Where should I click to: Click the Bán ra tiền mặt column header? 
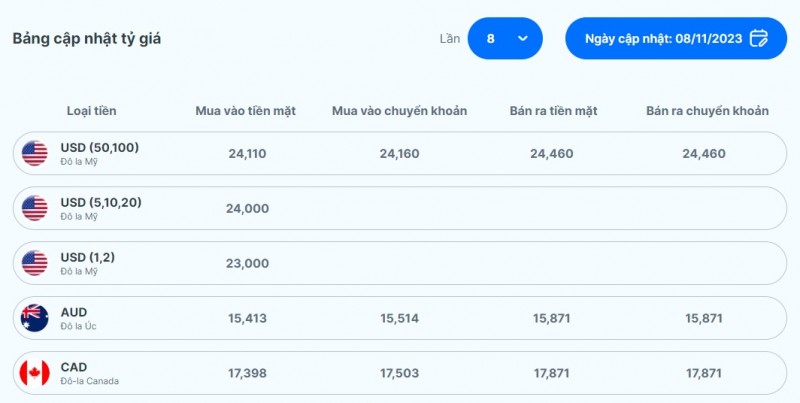click(x=552, y=111)
